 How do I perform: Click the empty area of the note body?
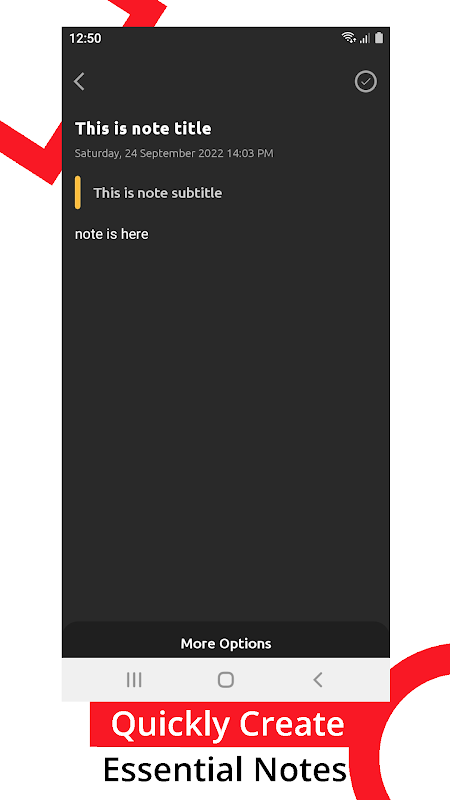[226, 429]
